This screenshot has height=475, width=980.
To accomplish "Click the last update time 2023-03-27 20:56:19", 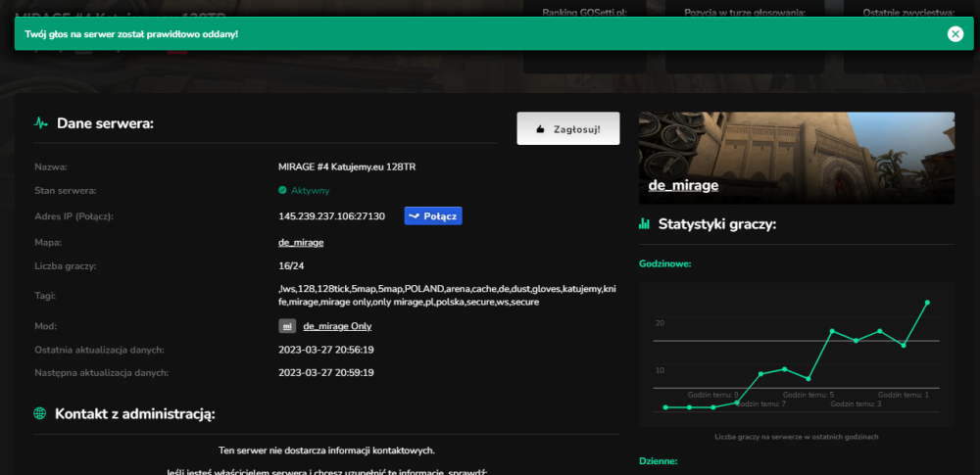I will click(x=326, y=350).
